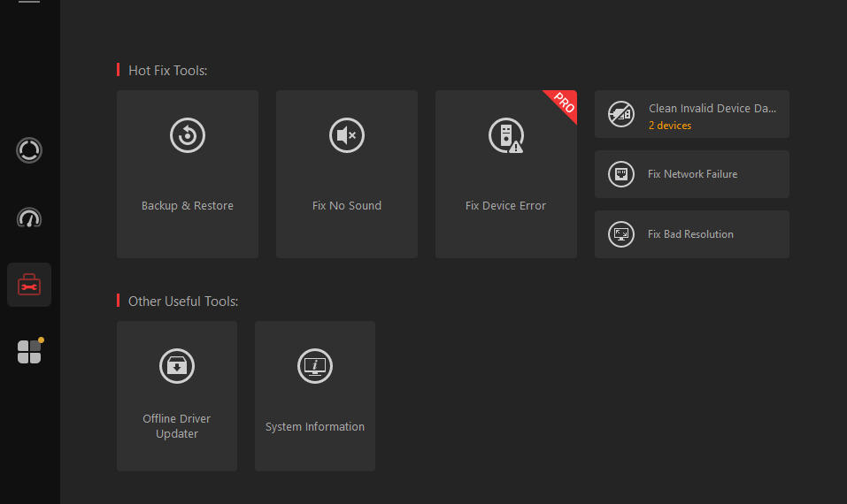Click the orange "2 devices" text

[x=670, y=126]
